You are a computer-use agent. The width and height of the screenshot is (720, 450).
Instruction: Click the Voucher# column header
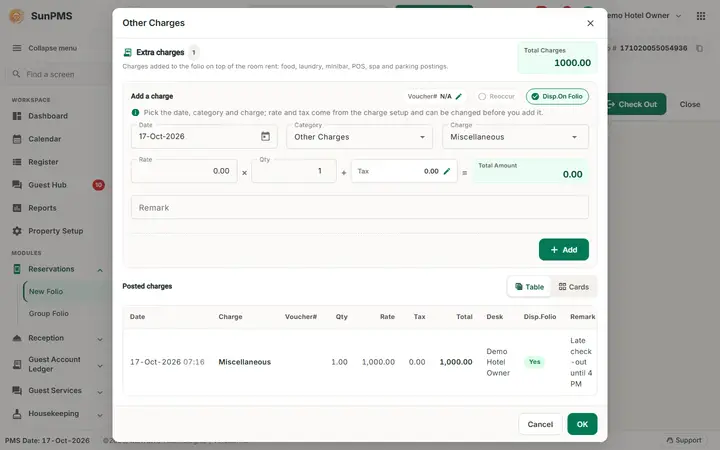(301, 316)
